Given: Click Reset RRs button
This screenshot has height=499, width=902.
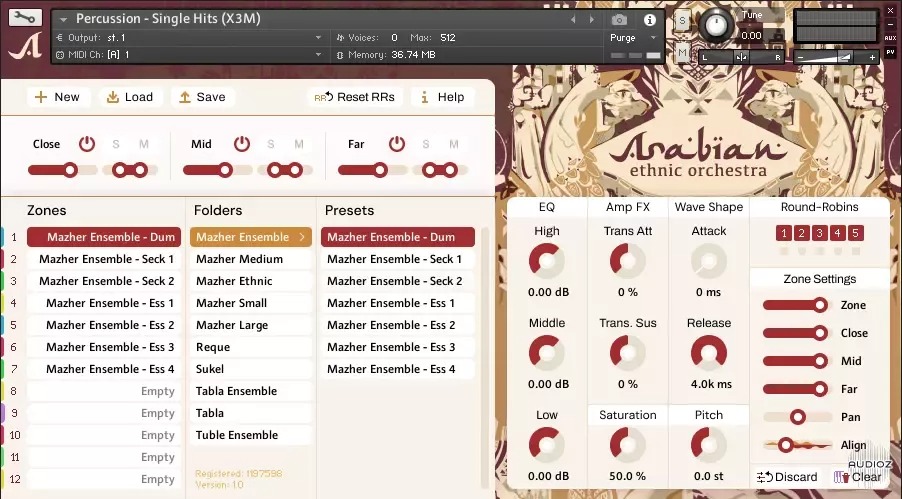Looking at the screenshot, I should 354,97.
